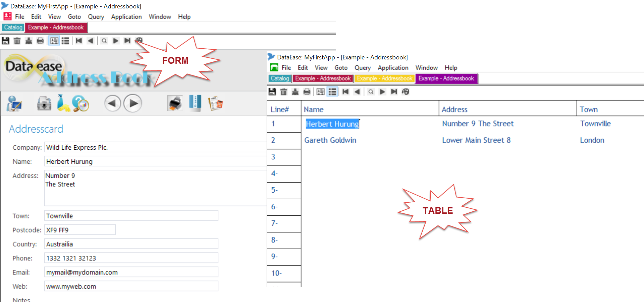Switch to the Catalog tab in the table window

(x=280, y=79)
